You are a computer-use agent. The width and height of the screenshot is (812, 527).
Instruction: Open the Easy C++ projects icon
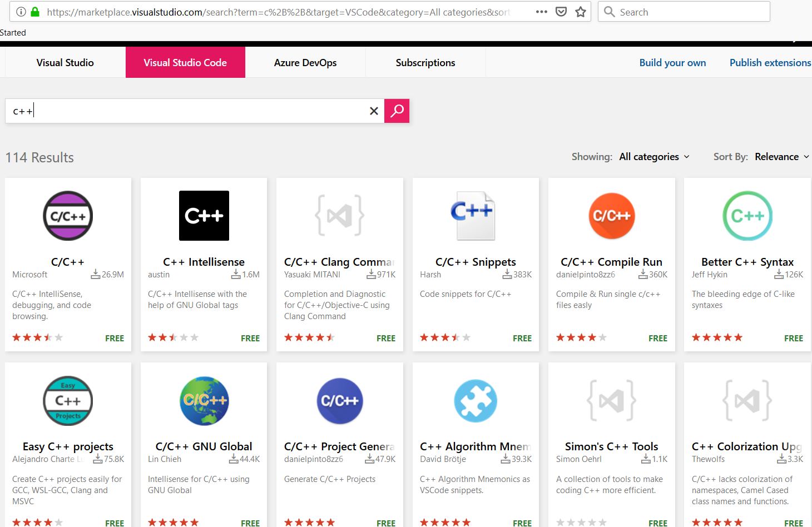pyautogui.click(x=68, y=401)
